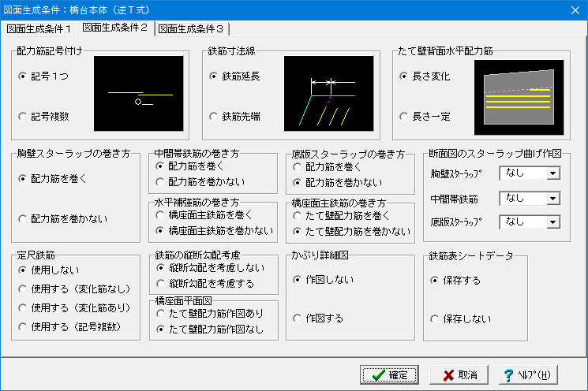Click the 確定 confirm button
588x391 pixels.
pyautogui.click(x=389, y=375)
